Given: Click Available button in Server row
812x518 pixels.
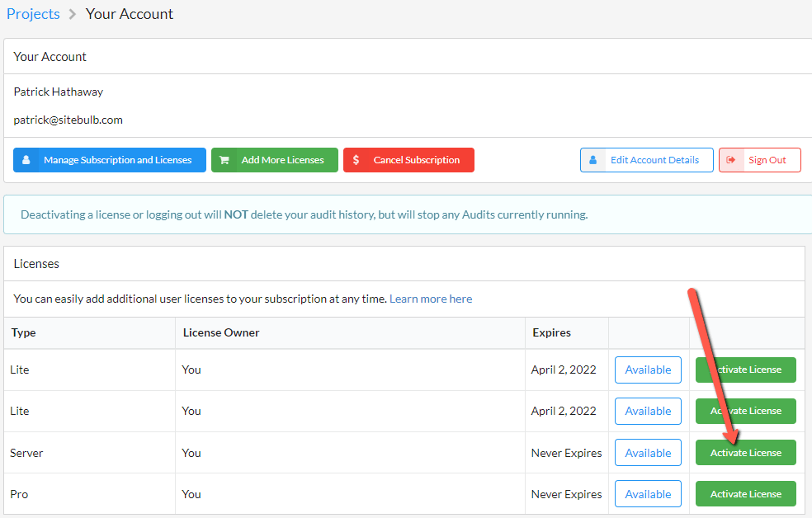Looking at the screenshot, I should click(648, 453).
